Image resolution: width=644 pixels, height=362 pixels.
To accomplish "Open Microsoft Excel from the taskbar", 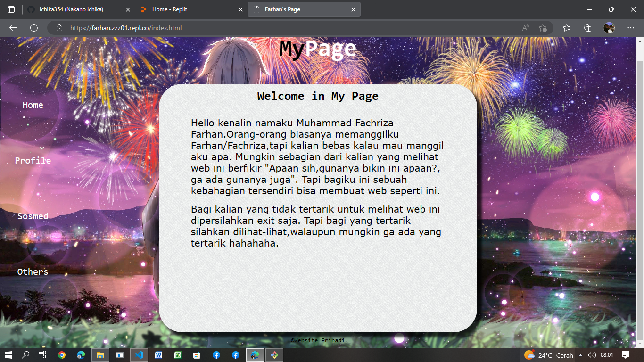I will tap(177, 355).
